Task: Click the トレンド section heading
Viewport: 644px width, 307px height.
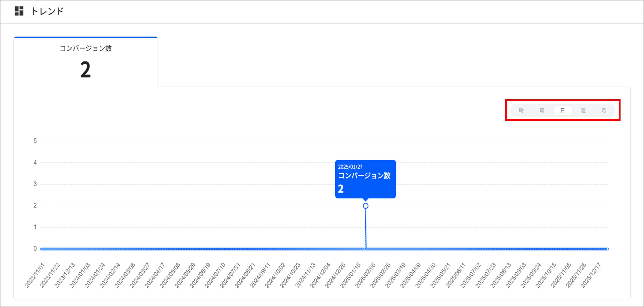Action: (x=47, y=11)
